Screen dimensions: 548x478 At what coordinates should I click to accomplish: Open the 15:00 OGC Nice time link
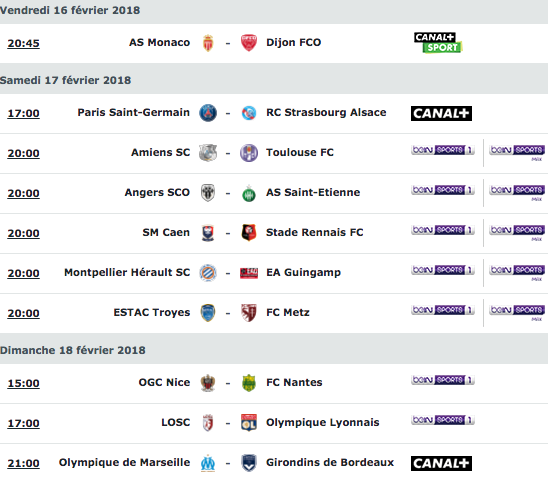click(x=23, y=383)
